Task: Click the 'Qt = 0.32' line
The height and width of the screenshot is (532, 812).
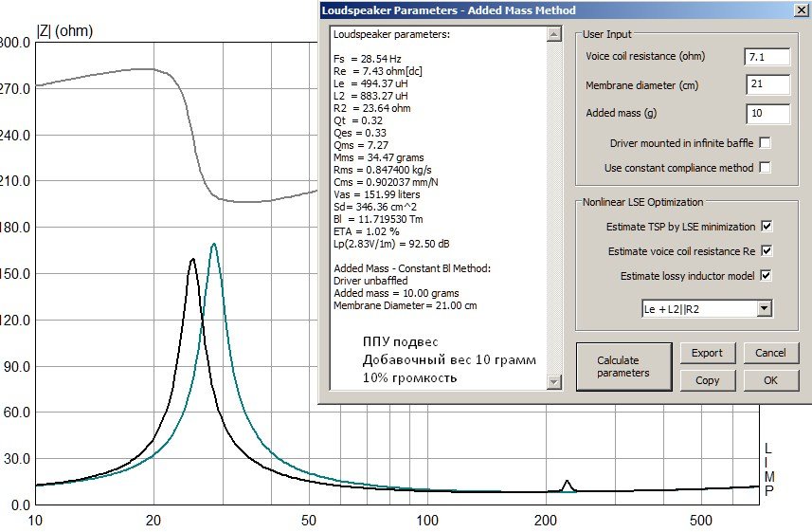Action: tap(358, 120)
